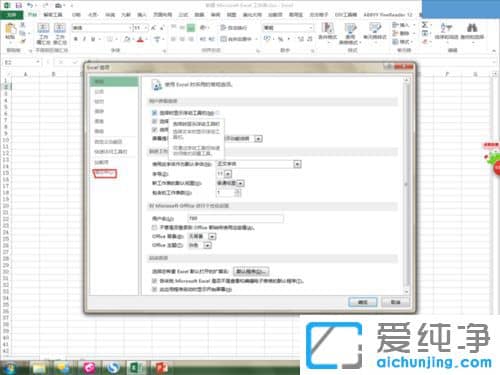Click the Percent Style icon
This screenshot has height=375, width=500.
[281, 39]
